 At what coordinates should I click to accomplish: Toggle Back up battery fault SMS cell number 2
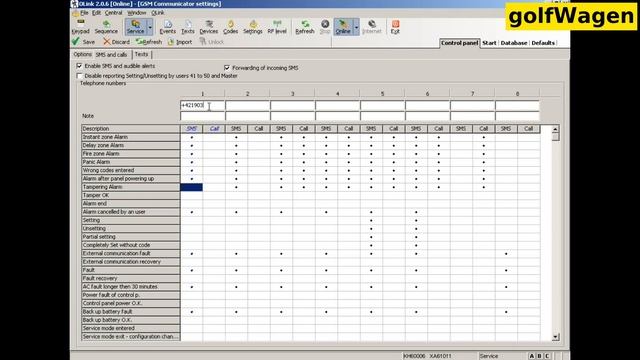[236, 312]
